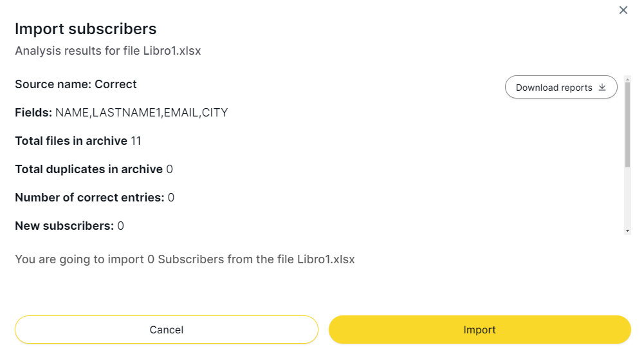Viewport: 644px width, 354px height.
Task: Click the NAME,LASTNAME1,EMAIL,CITY field list
Action: pos(142,113)
